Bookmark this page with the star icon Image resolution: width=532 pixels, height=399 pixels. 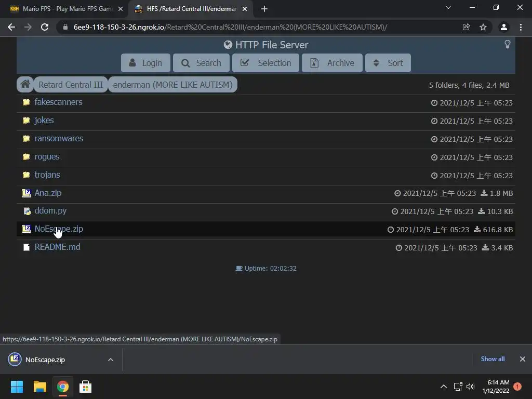483,27
